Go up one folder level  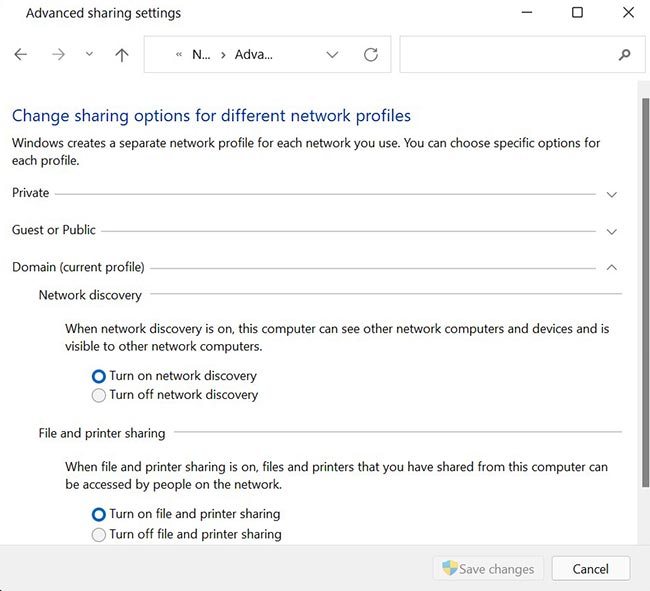point(122,55)
